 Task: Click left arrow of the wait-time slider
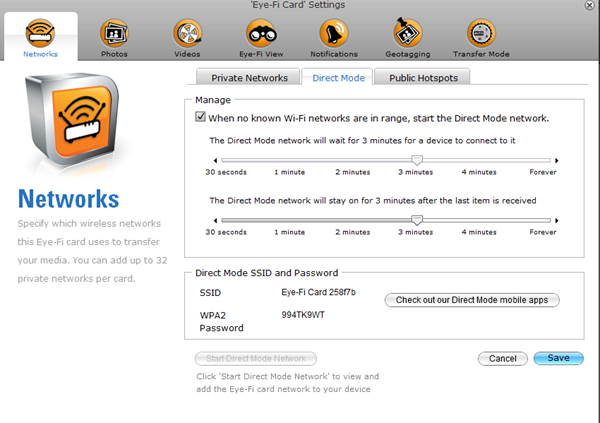[x=215, y=160]
